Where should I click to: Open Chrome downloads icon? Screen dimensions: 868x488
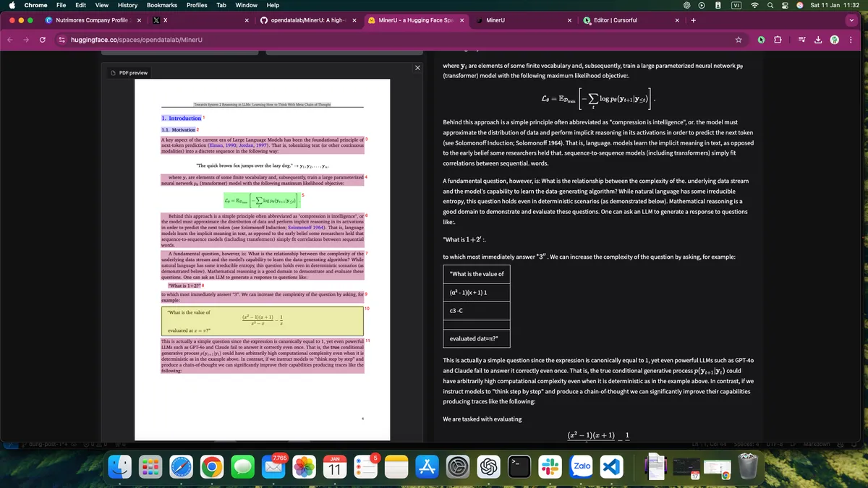[x=817, y=39]
